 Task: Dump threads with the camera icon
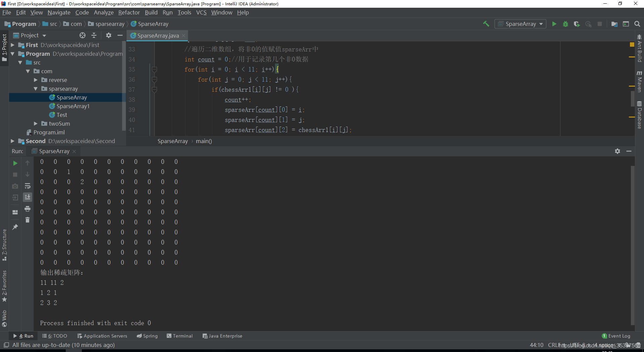[x=15, y=186]
